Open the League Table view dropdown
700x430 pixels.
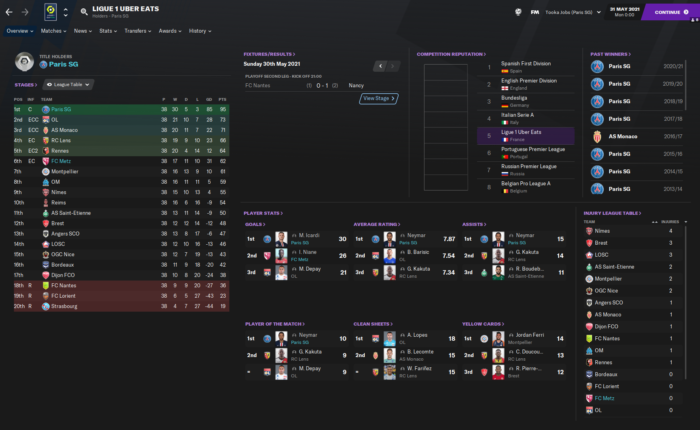click(x=68, y=84)
